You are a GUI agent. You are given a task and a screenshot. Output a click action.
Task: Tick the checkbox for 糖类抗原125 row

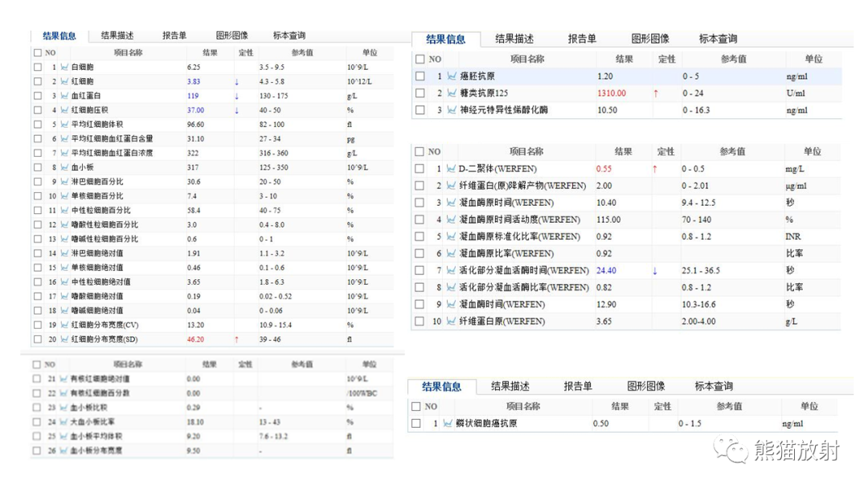coord(420,93)
